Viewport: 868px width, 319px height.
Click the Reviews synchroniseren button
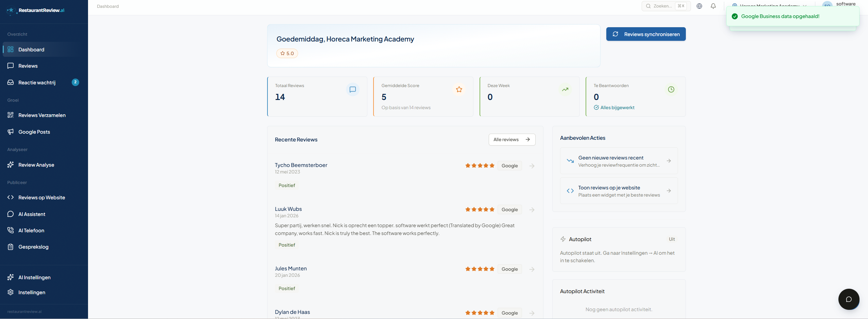point(645,34)
